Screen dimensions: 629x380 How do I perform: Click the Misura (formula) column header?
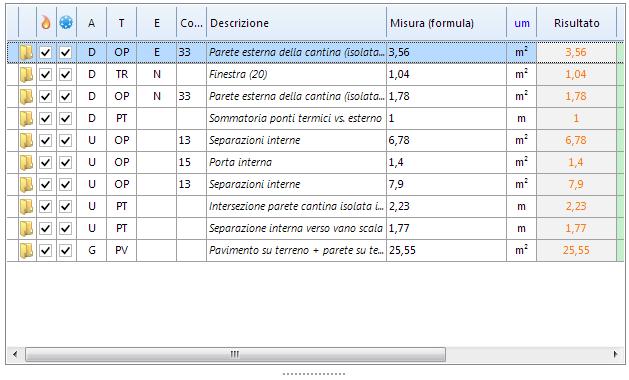(446, 23)
